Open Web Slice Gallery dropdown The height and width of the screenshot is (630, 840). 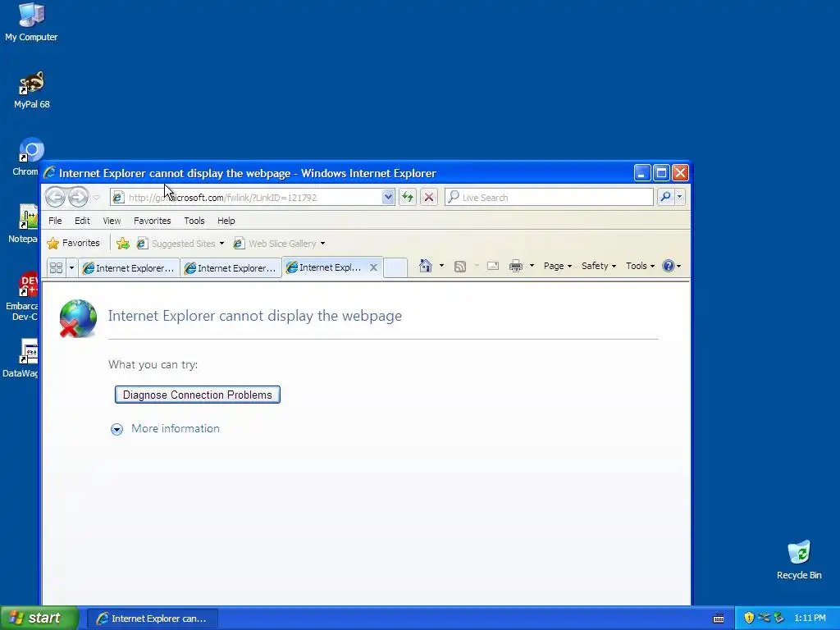279,244
